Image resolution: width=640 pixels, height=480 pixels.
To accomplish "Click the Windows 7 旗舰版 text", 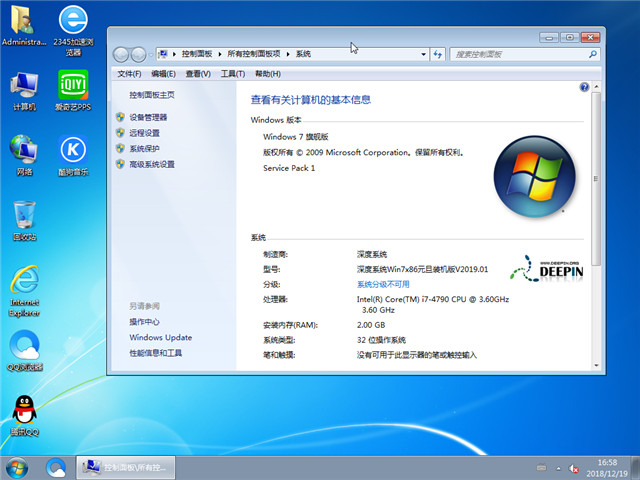I will click(x=296, y=137).
